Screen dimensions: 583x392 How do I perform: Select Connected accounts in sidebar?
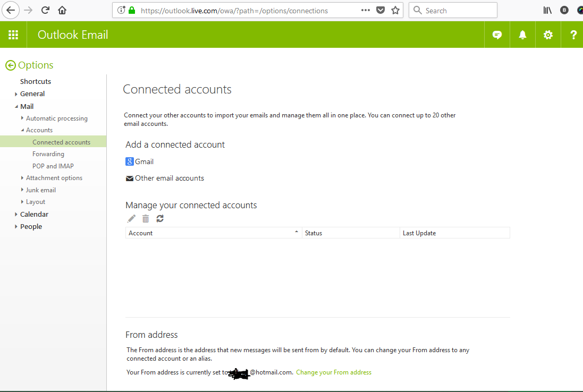[53, 142]
